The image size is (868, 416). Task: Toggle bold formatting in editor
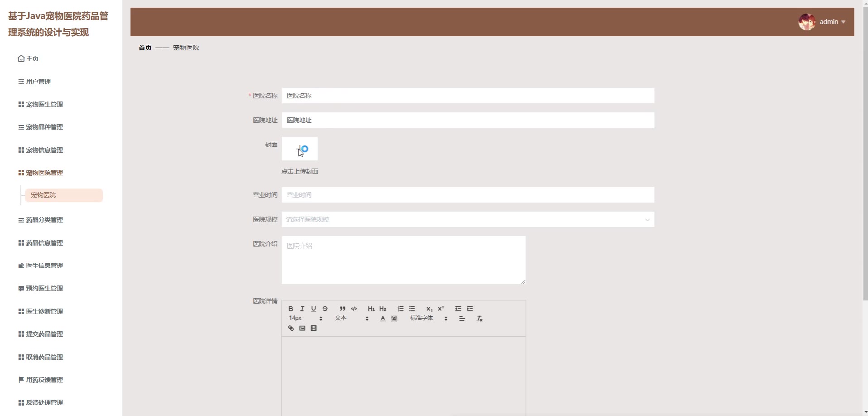[291, 309]
